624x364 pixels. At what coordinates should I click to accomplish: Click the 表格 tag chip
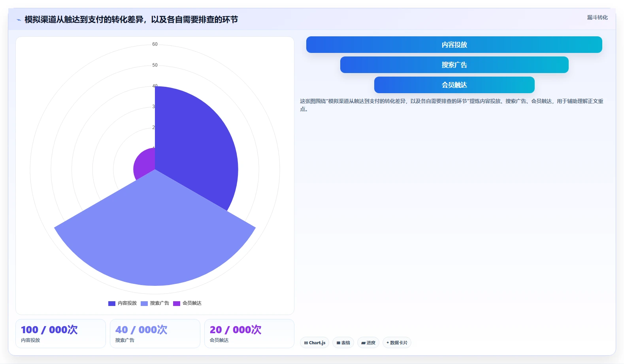[x=343, y=343]
